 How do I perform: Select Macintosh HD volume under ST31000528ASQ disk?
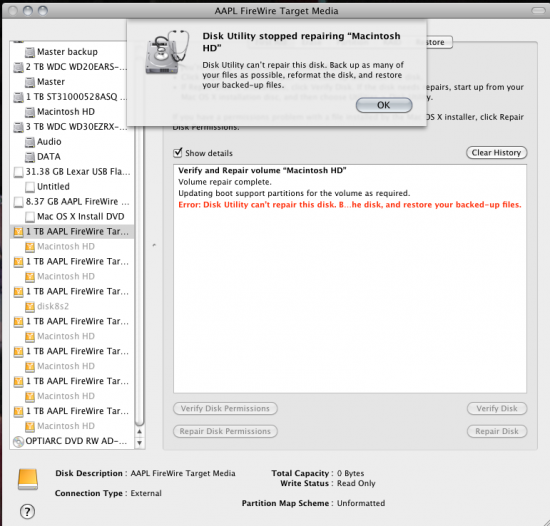[72, 112]
